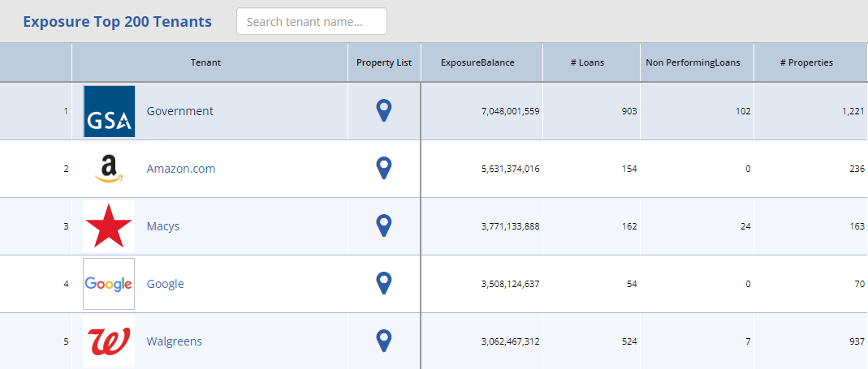This screenshot has height=369, width=868.
Task: Click the Government map pin icon
Action: (384, 110)
